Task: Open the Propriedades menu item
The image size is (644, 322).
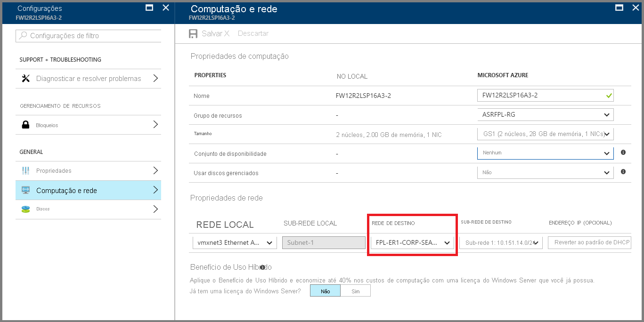Action: [x=88, y=170]
